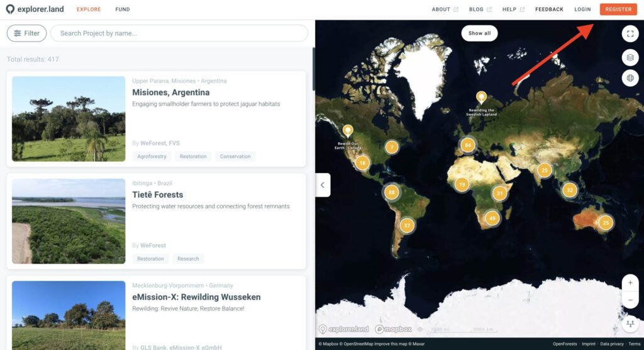
Task: Toggle the Agroforestry tag
Action: point(151,156)
